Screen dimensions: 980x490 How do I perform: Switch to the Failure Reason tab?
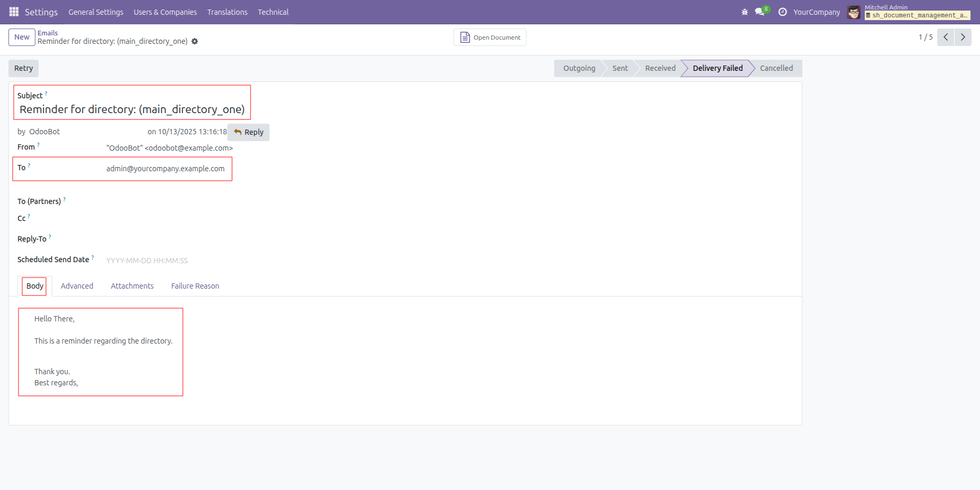(195, 286)
